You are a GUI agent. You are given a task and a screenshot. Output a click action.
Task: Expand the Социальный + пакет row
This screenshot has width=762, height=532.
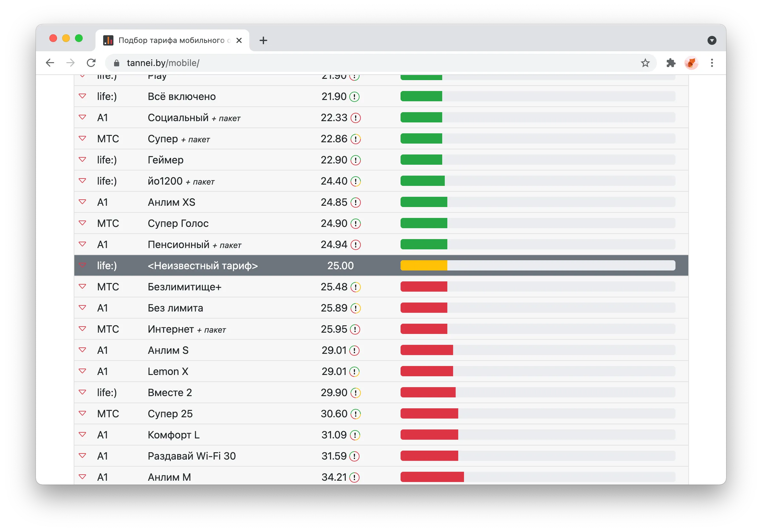point(82,118)
